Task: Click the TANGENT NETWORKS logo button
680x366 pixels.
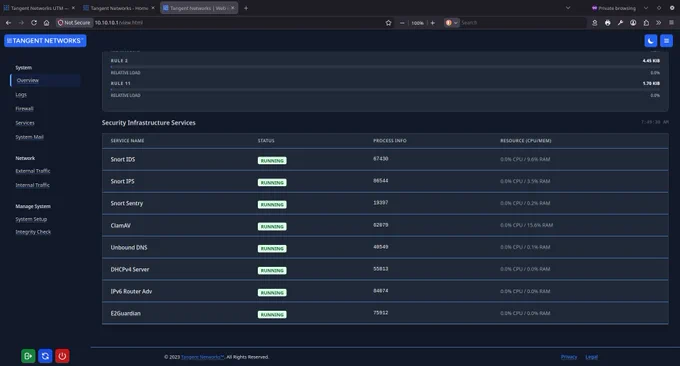Action: pos(45,41)
